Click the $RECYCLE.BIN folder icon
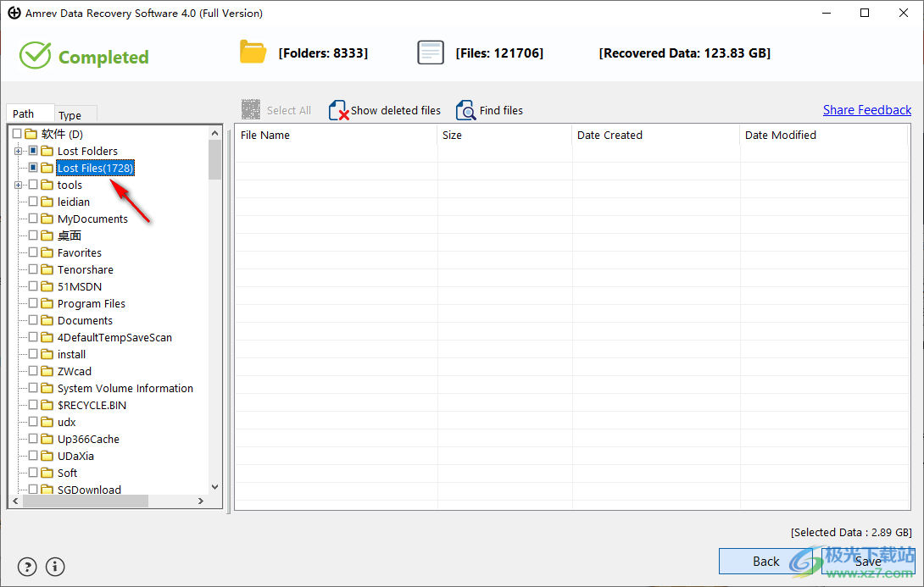 pos(47,405)
